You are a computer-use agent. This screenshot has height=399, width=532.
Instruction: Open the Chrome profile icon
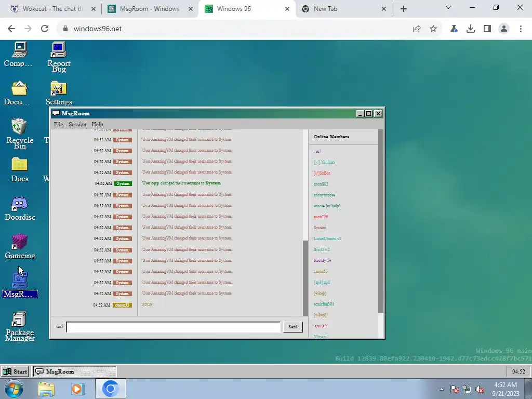click(504, 29)
